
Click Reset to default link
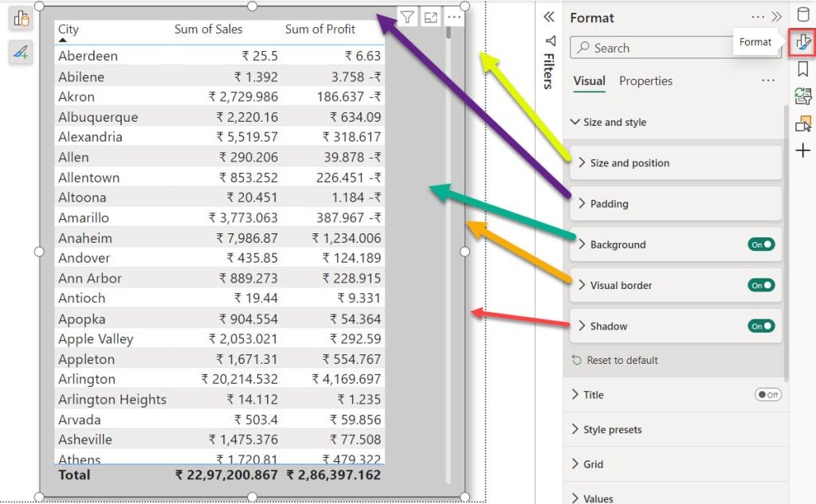622,360
